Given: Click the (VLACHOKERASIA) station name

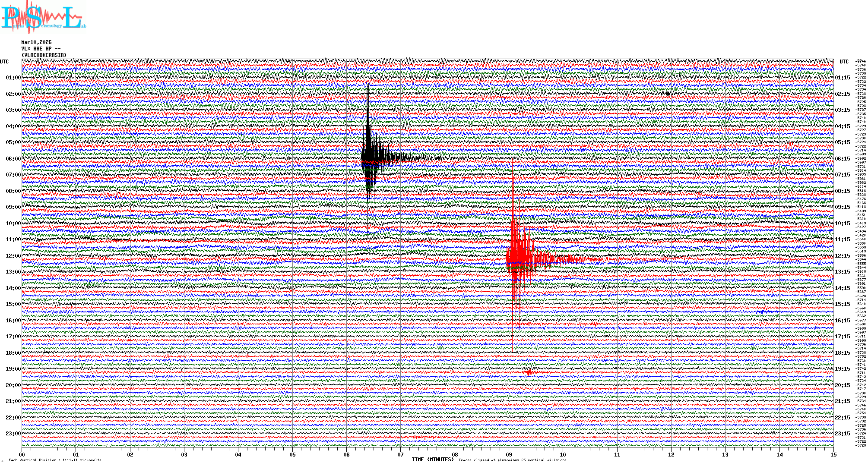Looking at the screenshot, I should (44, 55).
